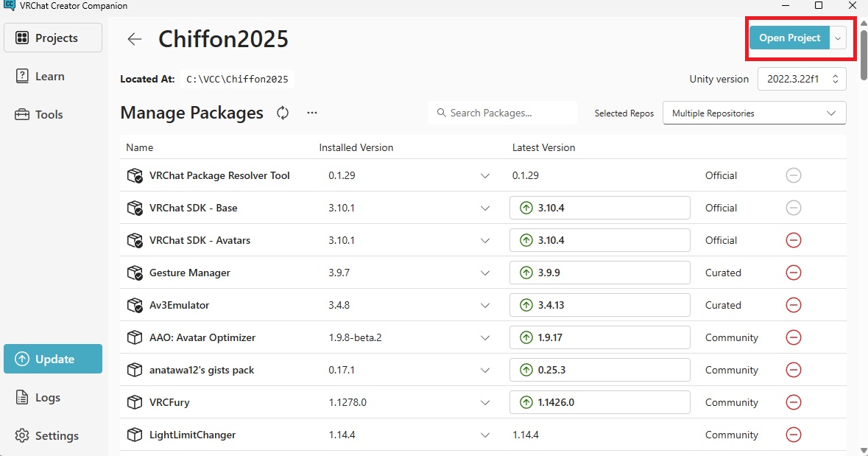The height and width of the screenshot is (456, 868).
Task: Expand installed version dropdown for anatawa12's gists pack
Action: (x=485, y=370)
